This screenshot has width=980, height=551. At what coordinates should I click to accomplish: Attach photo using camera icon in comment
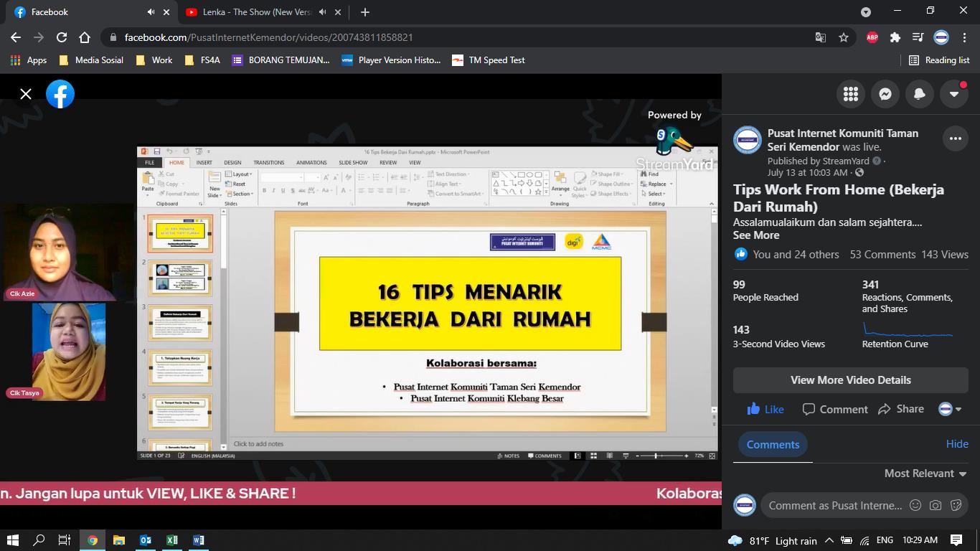pyautogui.click(x=936, y=505)
